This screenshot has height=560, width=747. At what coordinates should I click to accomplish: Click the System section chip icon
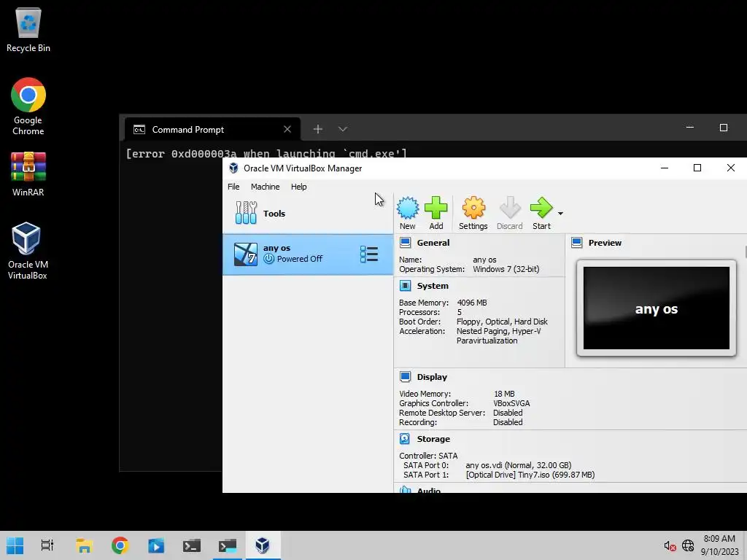click(x=406, y=286)
